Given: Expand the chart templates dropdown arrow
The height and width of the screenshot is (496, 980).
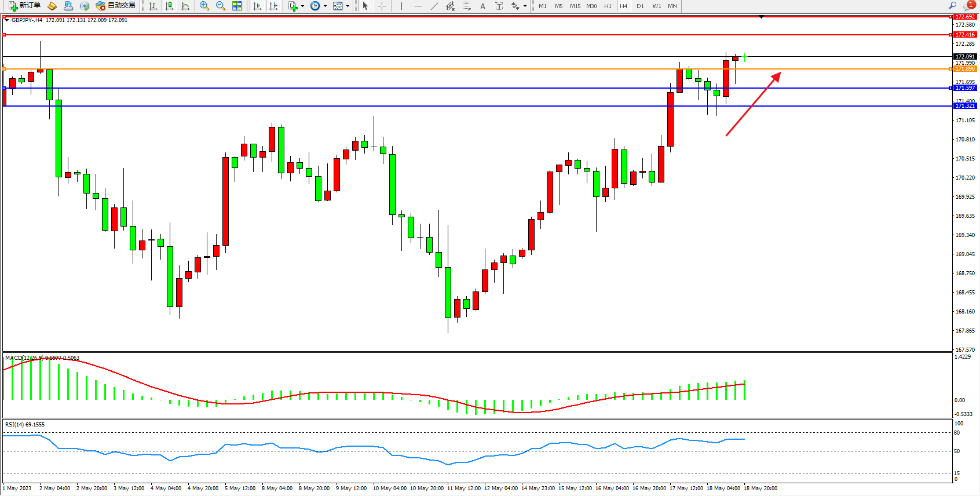Looking at the screenshot, I should point(348,6).
